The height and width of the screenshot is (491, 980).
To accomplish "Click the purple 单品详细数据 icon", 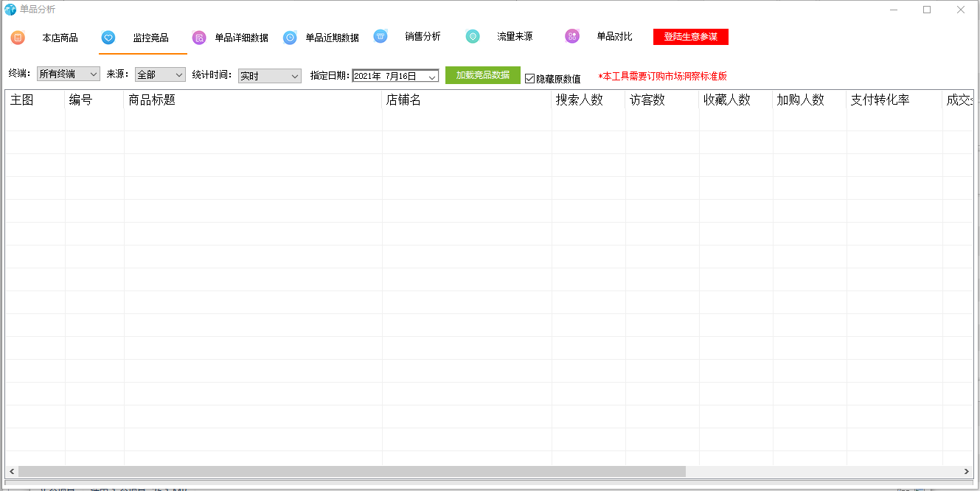I will click(199, 38).
